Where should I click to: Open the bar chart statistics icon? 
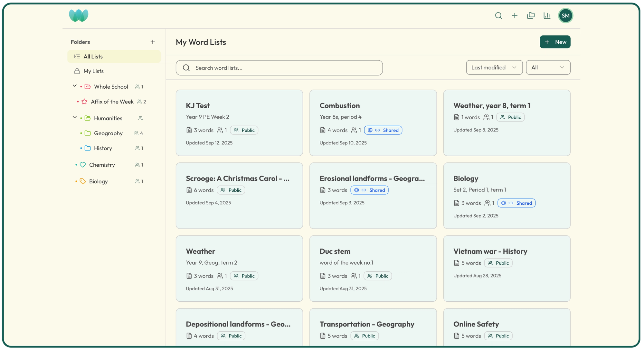pyautogui.click(x=547, y=15)
